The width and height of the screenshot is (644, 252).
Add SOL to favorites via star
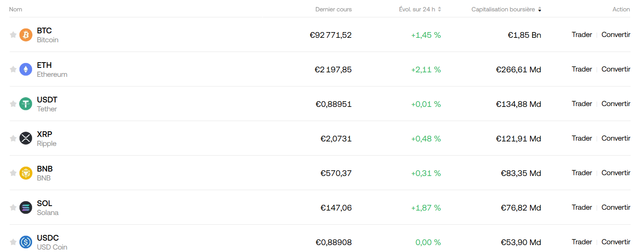coord(13,208)
